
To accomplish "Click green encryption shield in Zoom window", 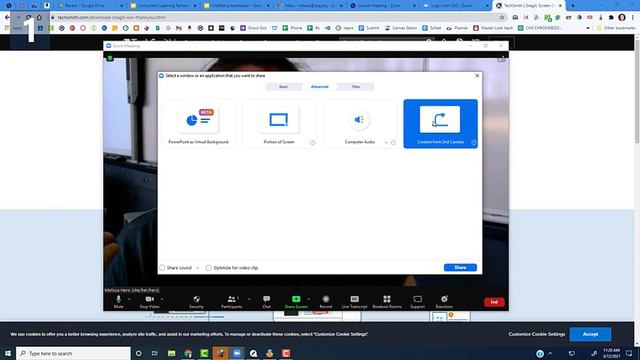I will pos(110,58).
